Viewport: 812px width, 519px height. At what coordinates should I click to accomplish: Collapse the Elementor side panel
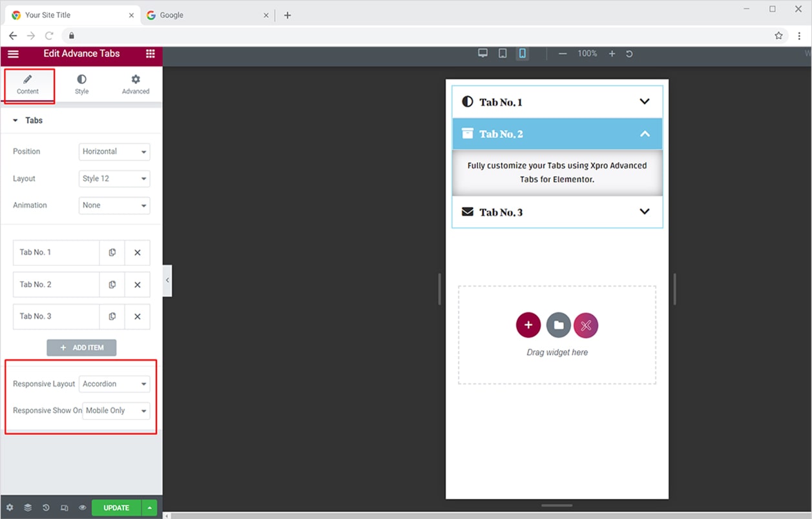(167, 280)
